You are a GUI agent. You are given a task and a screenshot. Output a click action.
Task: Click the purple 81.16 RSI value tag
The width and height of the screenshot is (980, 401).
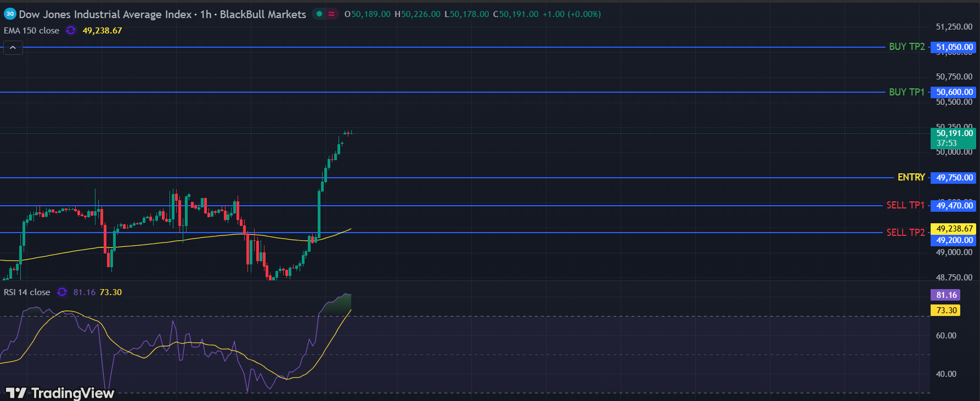946,295
